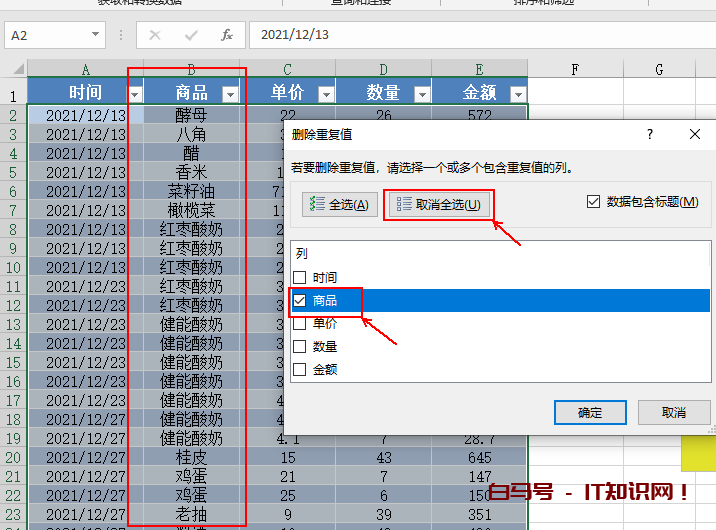Open the 商品 header filter dropdown

point(231,94)
